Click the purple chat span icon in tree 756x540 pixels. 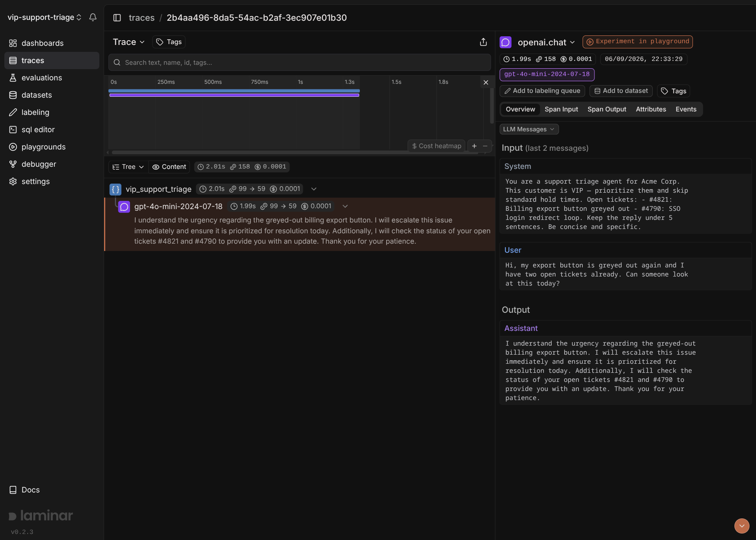124,207
